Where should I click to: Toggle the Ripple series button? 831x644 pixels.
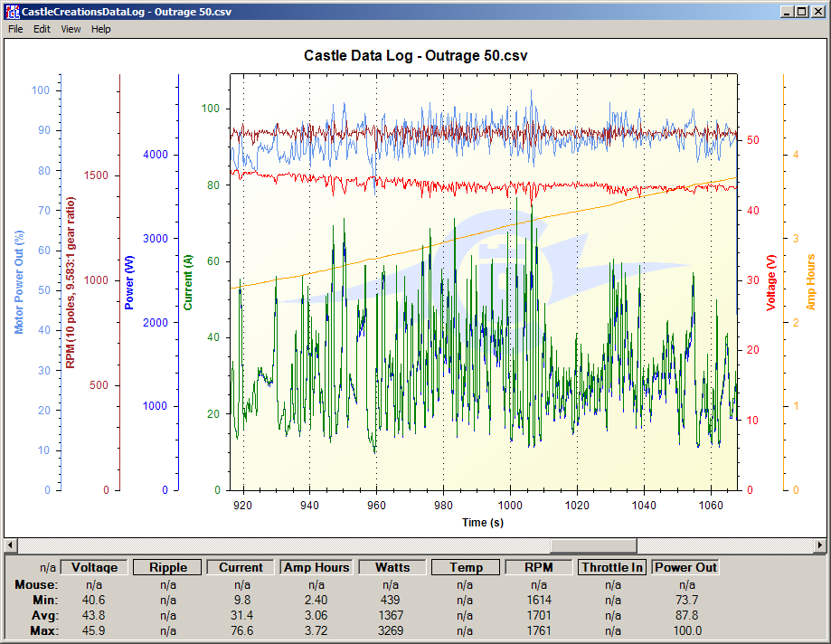point(168,567)
